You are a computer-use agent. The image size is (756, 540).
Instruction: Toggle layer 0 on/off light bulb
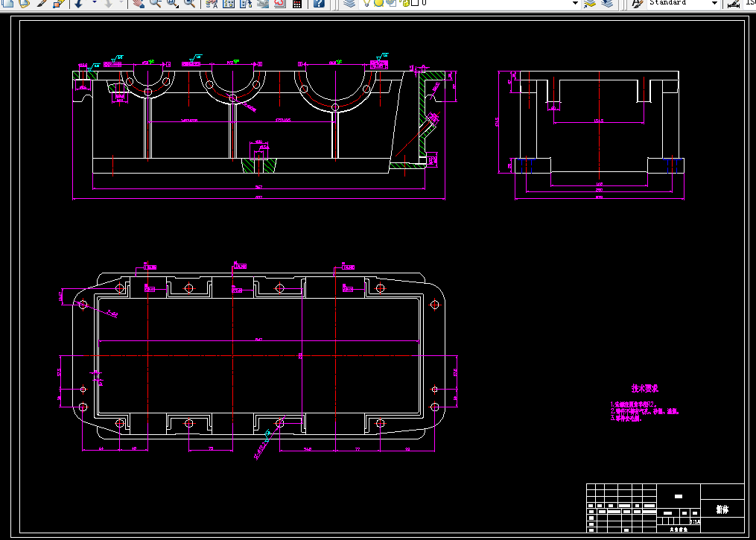point(367,2)
